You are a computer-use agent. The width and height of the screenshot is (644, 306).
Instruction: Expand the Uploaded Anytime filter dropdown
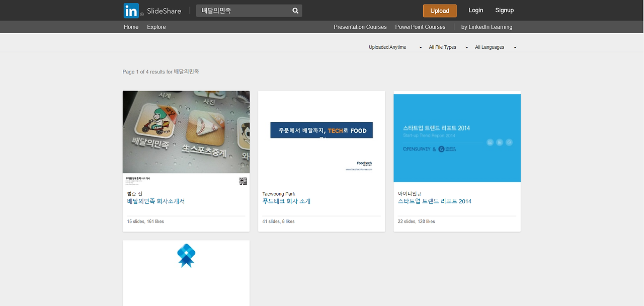point(395,47)
